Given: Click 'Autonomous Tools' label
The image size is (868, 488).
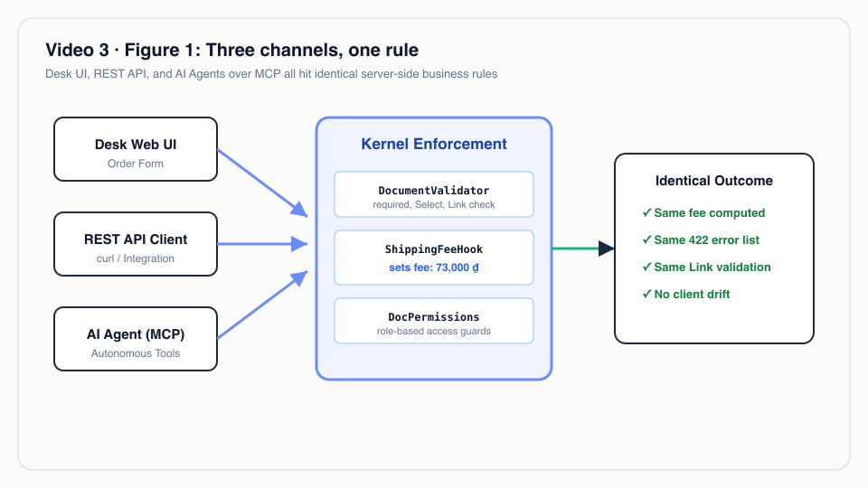Looking at the screenshot, I should [x=136, y=353].
